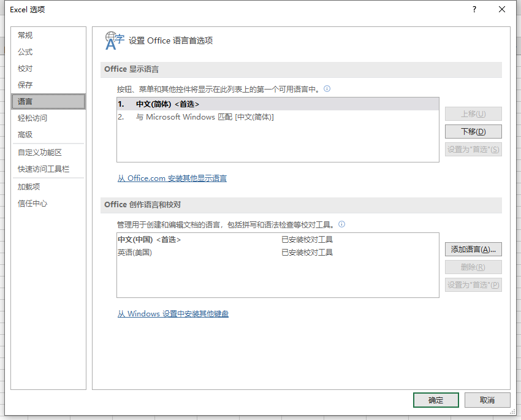Viewport: 521px width, 420px height.
Task: Open the 快速访问工具栏 category
Action: click(48, 169)
